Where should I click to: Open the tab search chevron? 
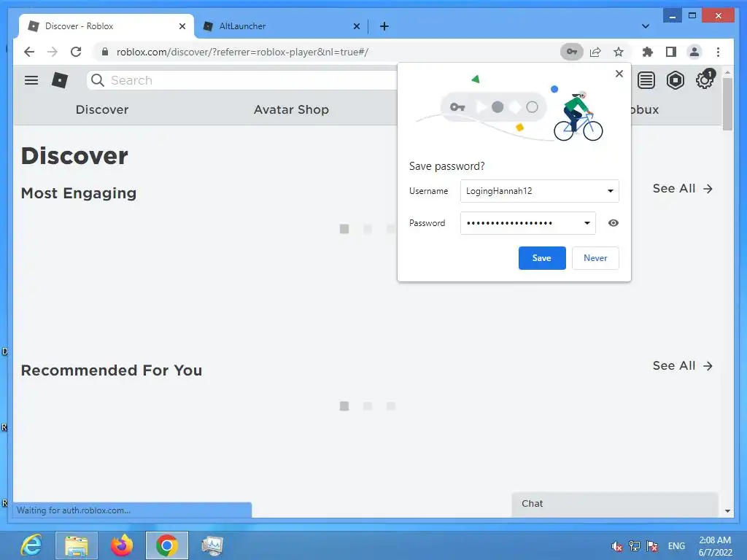point(645,26)
